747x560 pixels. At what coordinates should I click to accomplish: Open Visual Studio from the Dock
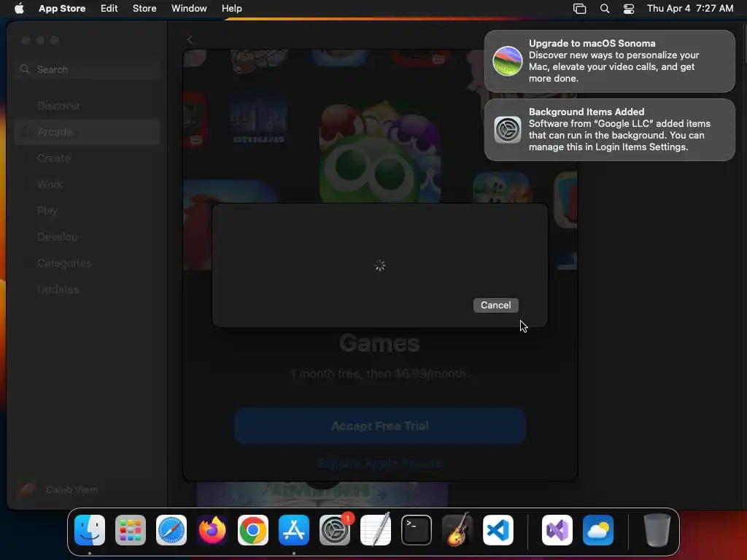[x=557, y=530]
